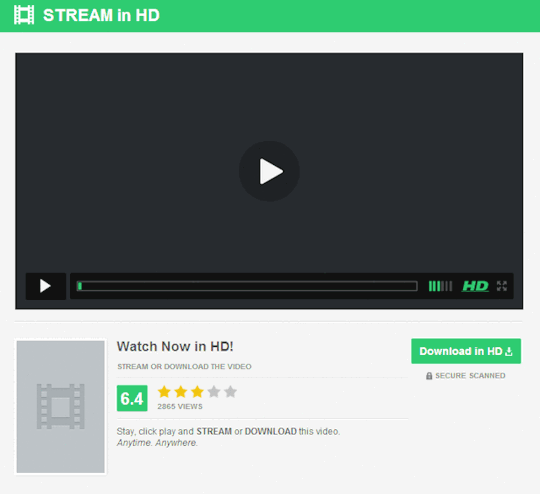The image size is (540, 494).
Task: Click the Anytime. Anywhere. italic text
Action: coord(157,443)
